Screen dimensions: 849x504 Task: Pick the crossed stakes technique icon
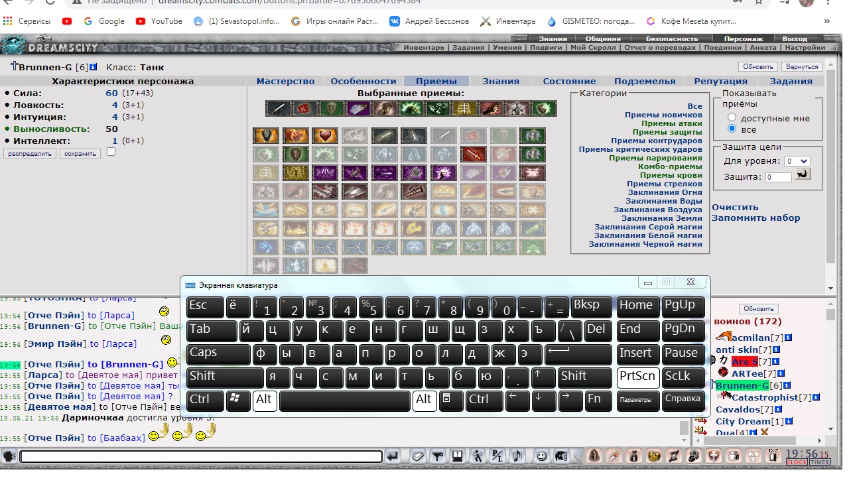coord(414,191)
